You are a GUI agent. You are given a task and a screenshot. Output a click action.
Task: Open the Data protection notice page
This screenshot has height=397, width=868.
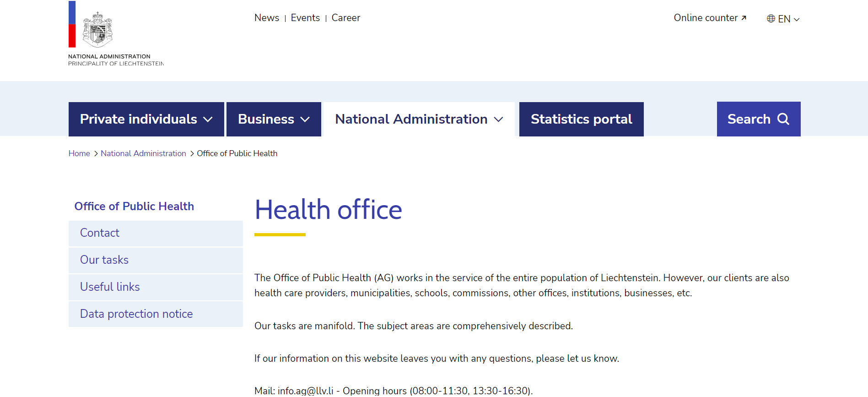tap(136, 314)
